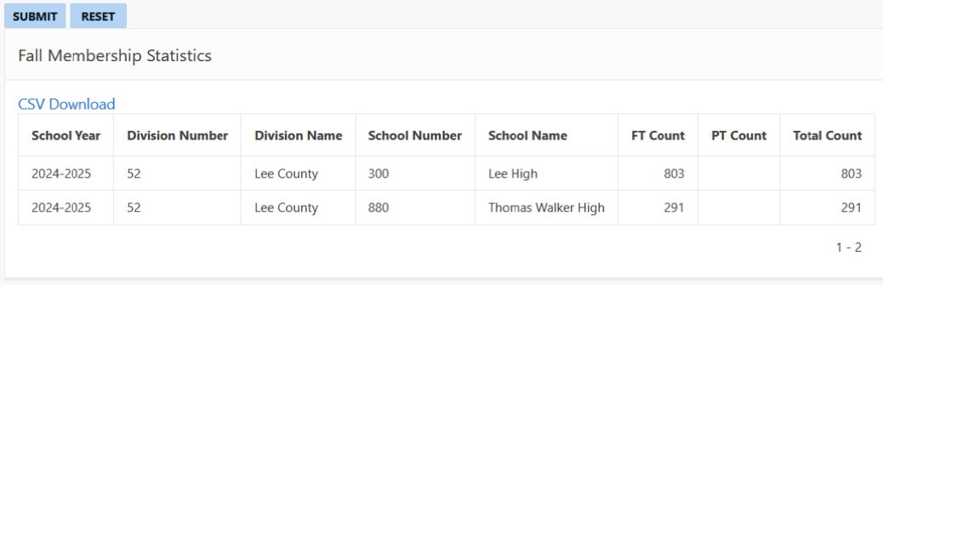Click the SUBMIT button
Viewport: 980px width, 551px height.
[35, 16]
